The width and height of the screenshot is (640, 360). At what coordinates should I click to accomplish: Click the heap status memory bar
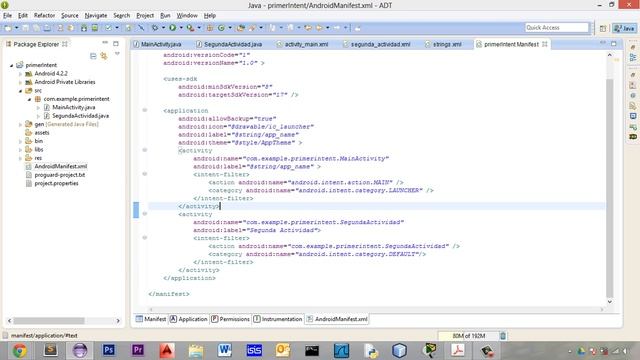tap(468, 336)
